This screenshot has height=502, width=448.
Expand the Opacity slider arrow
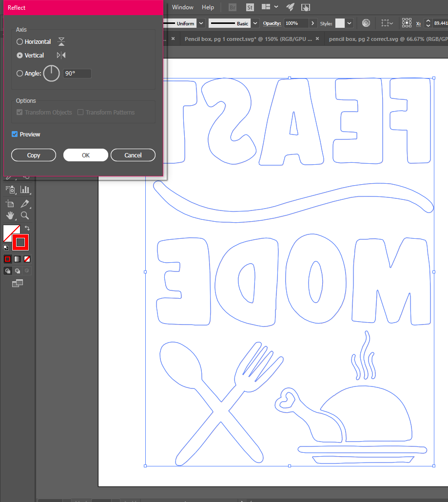[312, 23]
